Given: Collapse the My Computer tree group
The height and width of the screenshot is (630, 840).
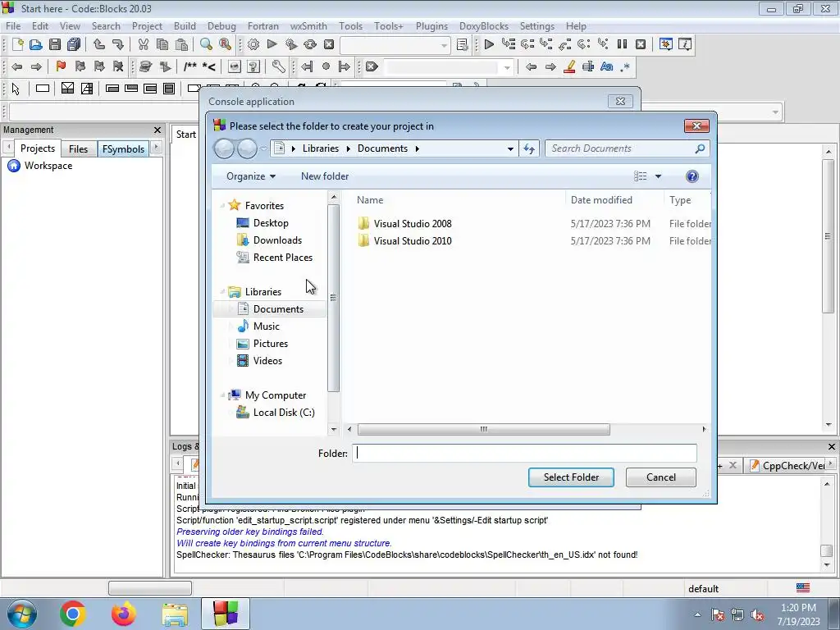Looking at the screenshot, I should pyautogui.click(x=222, y=395).
